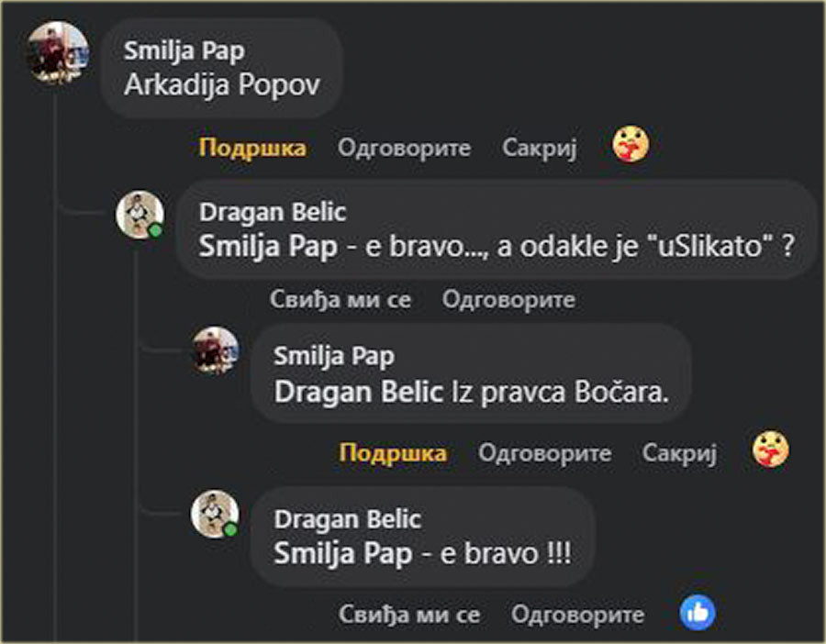This screenshot has width=826, height=644.
Task: Toggle Подршка reaction on Arkadija Popov comment
Action: [252, 148]
